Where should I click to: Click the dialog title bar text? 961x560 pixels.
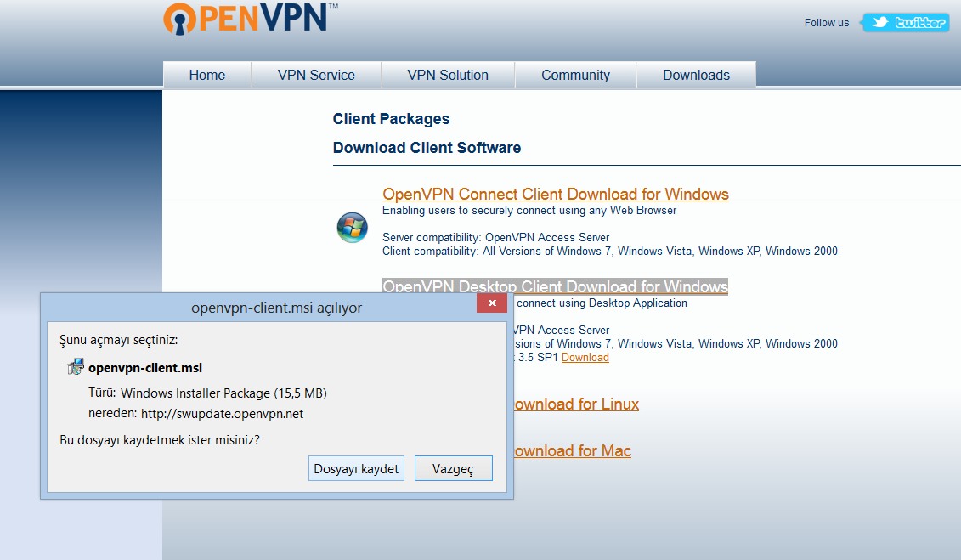click(276, 308)
